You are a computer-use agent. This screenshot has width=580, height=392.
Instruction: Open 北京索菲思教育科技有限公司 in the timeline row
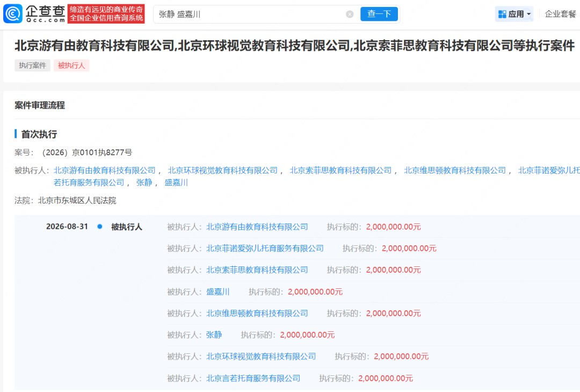tap(257, 270)
